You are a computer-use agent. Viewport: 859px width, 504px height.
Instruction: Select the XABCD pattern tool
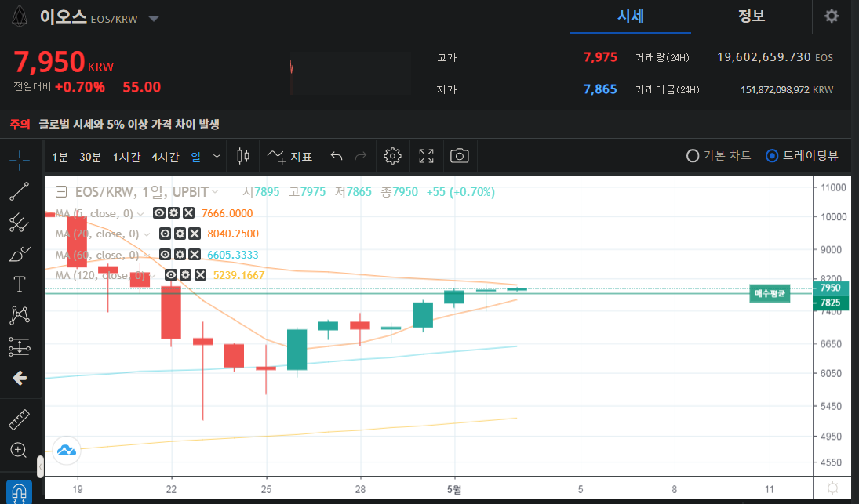[x=20, y=315]
